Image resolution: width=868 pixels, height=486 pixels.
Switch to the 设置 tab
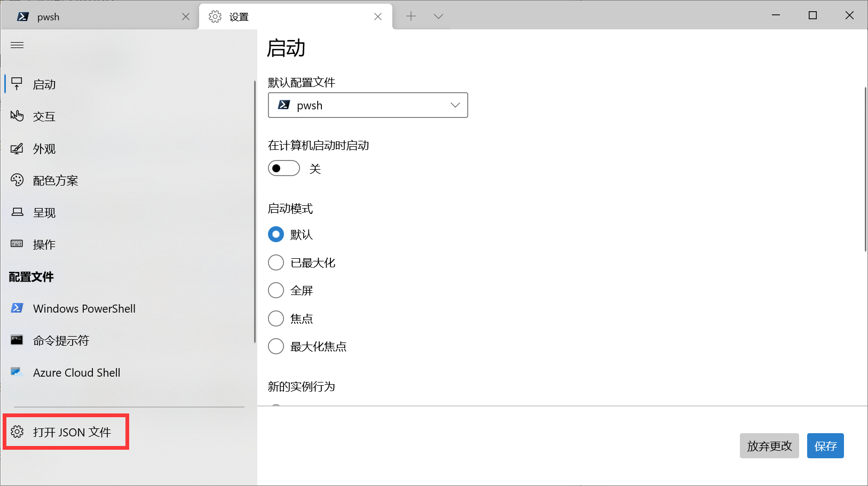(296, 17)
